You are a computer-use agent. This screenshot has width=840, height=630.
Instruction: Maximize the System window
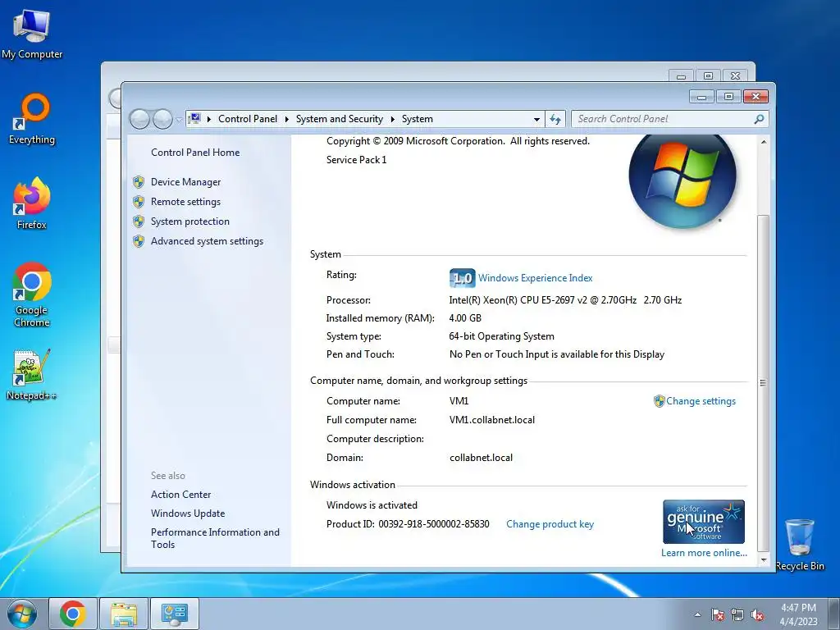tap(728, 97)
